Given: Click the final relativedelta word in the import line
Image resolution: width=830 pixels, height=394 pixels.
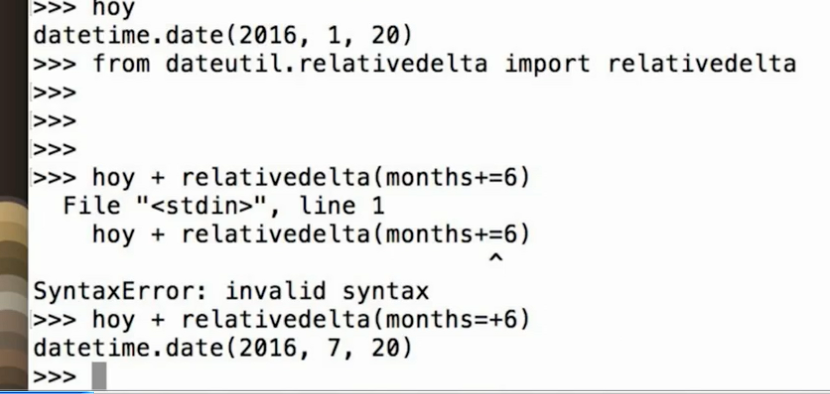Looking at the screenshot, I should pos(702,64).
